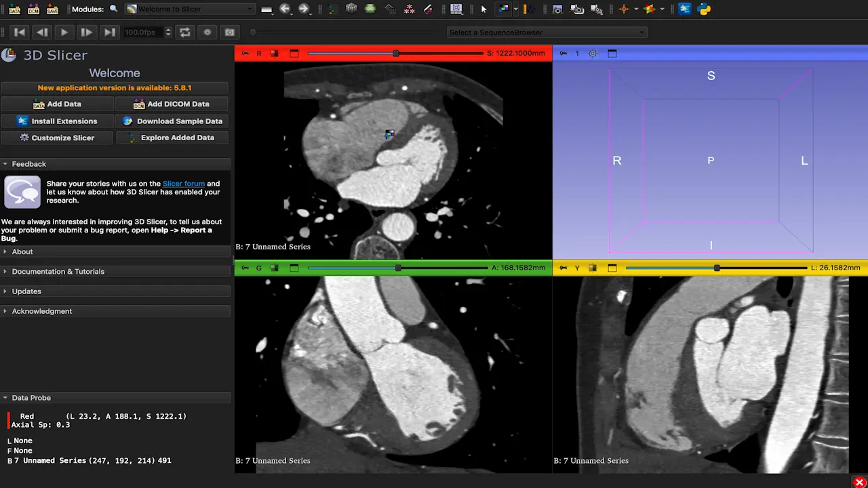Screen dimensions: 868x488
Task: Open the module finder magnifier
Action: click(x=113, y=9)
